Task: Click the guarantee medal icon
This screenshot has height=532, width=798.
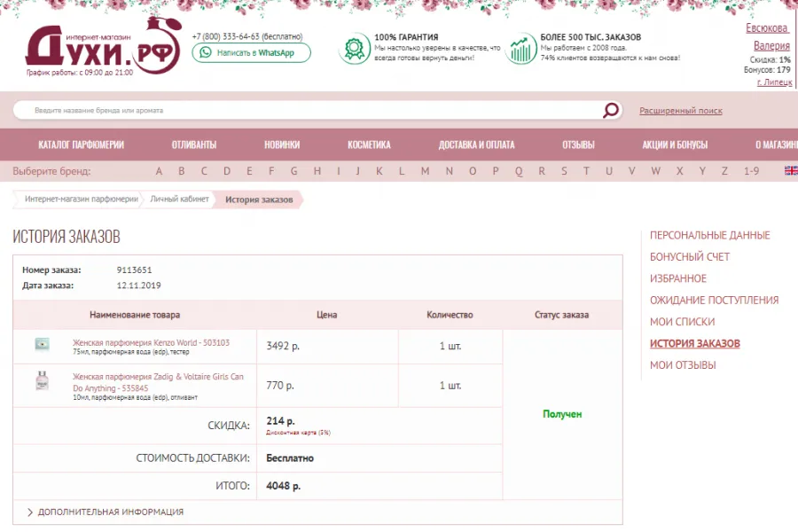Action: point(354,49)
